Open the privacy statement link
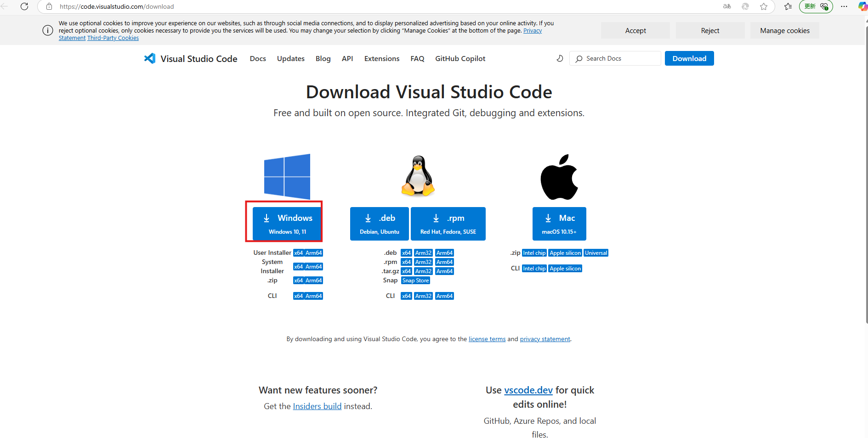The image size is (868, 438). (x=545, y=339)
